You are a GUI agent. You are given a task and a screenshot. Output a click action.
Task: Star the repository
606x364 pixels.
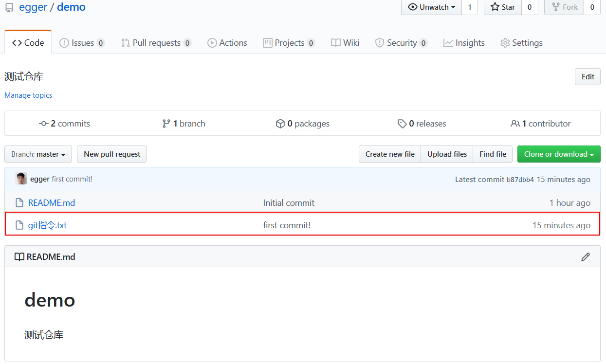(x=503, y=7)
